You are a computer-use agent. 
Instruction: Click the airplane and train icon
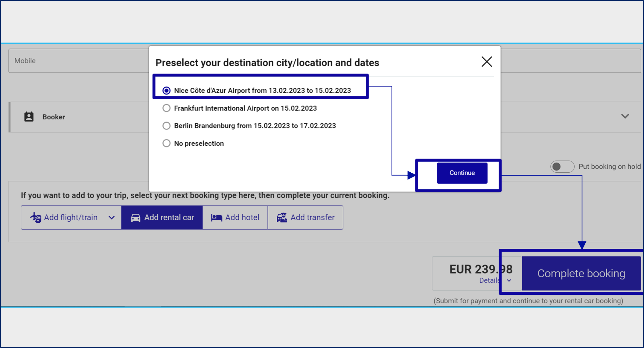coord(36,218)
